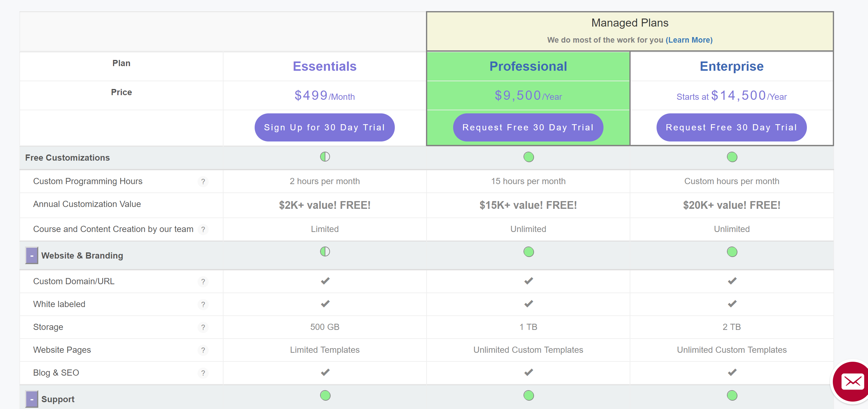Click the question mark beside Storage

pos(203,327)
